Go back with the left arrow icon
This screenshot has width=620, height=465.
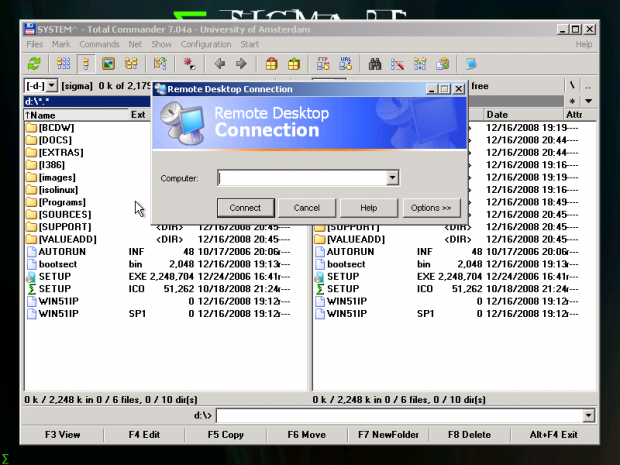[x=219, y=64]
